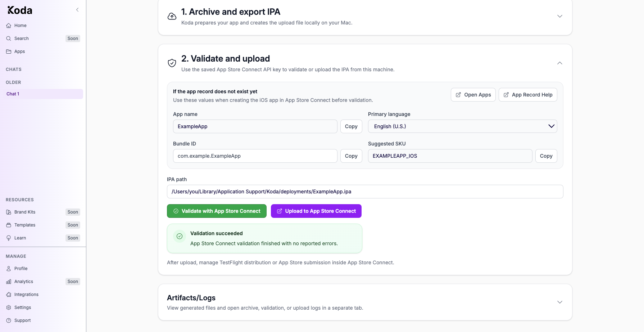Expand the Archive and export IPA section
This screenshot has width=644, height=332.
coord(560,16)
